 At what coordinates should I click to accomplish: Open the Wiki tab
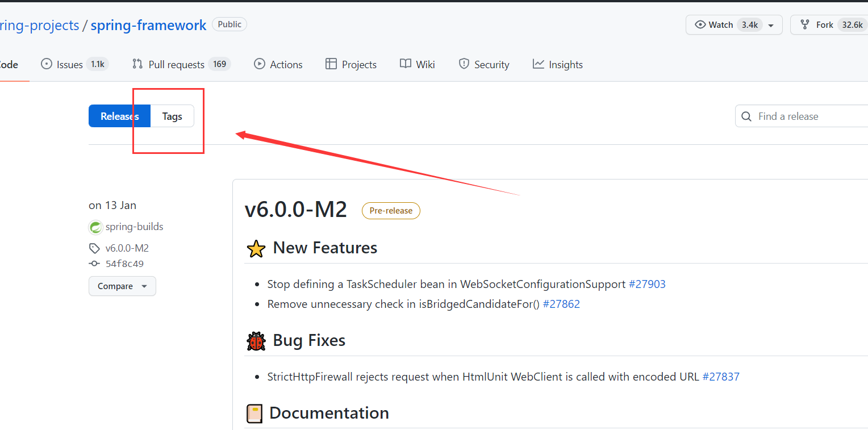tap(417, 64)
